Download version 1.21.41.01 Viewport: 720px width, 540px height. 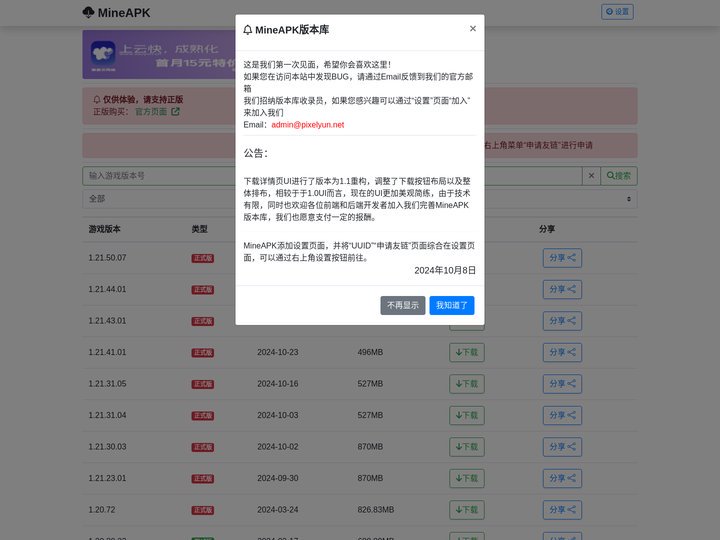(467, 352)
